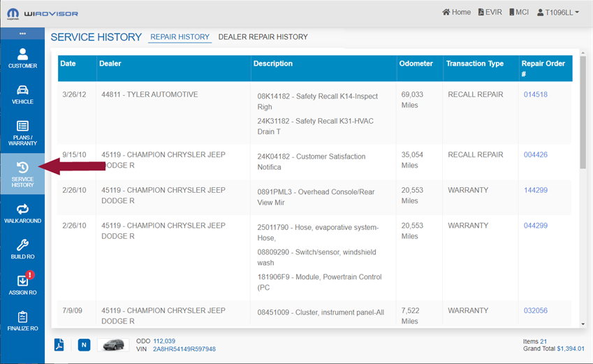The height and width of the screenshot is (364, 593).
Task: Open the Vehicle section in sidebar
Action: 22,94
